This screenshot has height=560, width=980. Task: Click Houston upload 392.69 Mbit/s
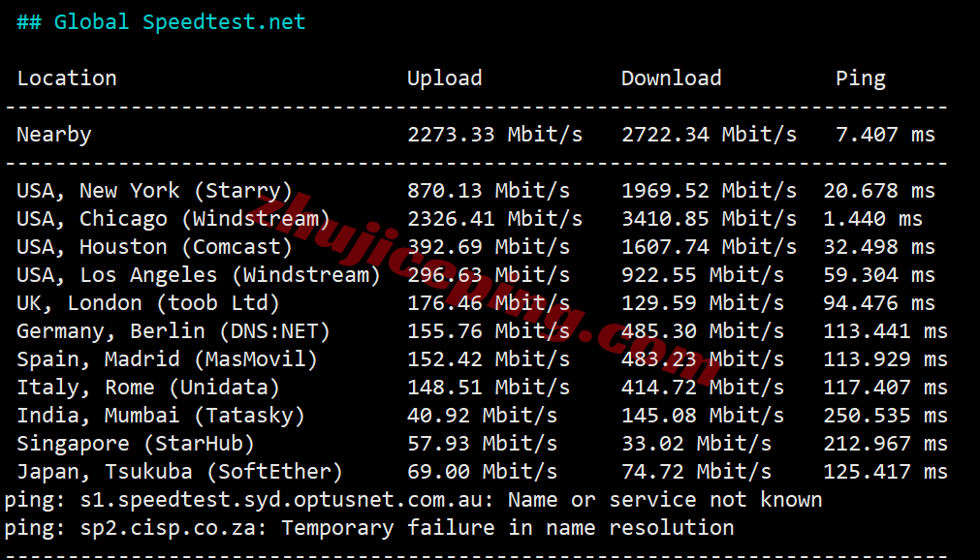point(489,247)
